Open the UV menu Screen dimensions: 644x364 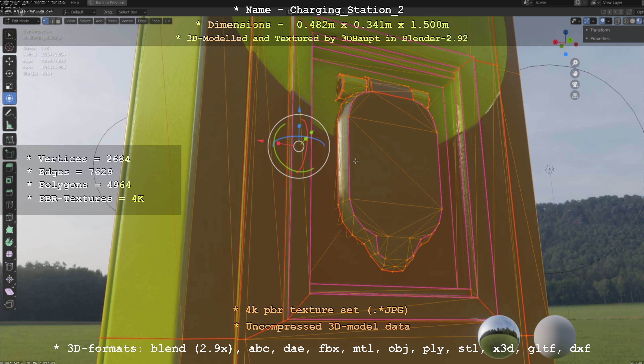pos(167,21)
